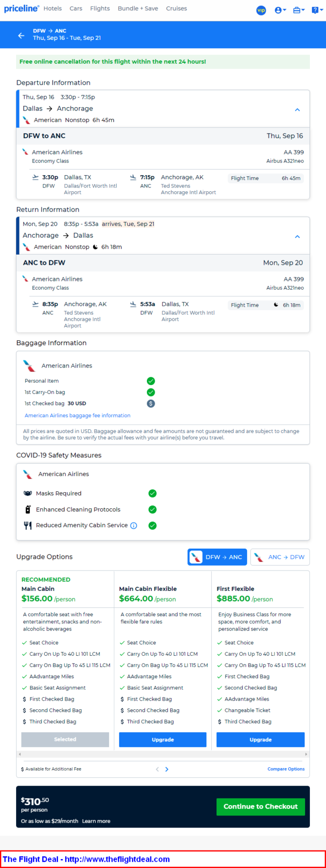Open the help question mark icon
Viewport: 326px width, 868px height.
point(316,10)
